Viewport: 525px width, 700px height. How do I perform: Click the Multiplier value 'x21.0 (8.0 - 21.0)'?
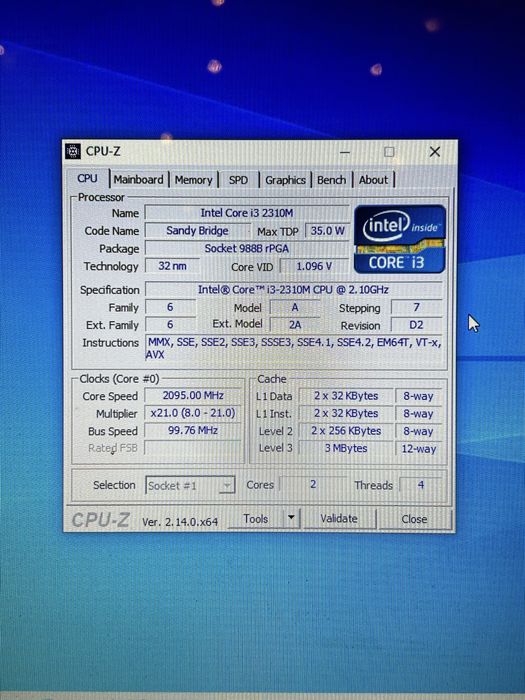click(x=193, y=413)
